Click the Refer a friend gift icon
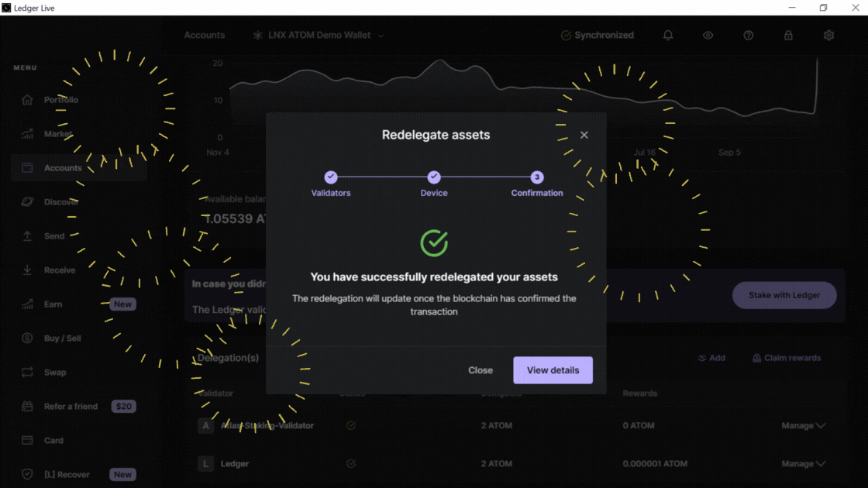This screenshot has width=868, height=488. coord(28,407)
